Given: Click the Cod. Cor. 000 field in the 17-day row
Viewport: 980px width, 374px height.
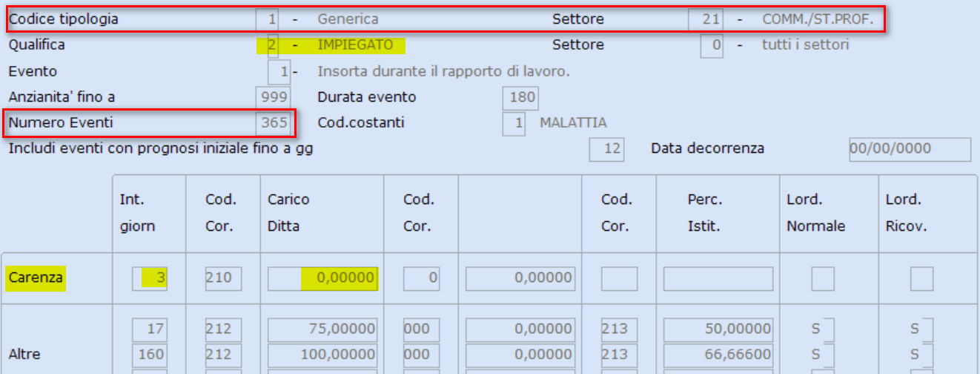Looking at the screenshot, I should 421,329.
